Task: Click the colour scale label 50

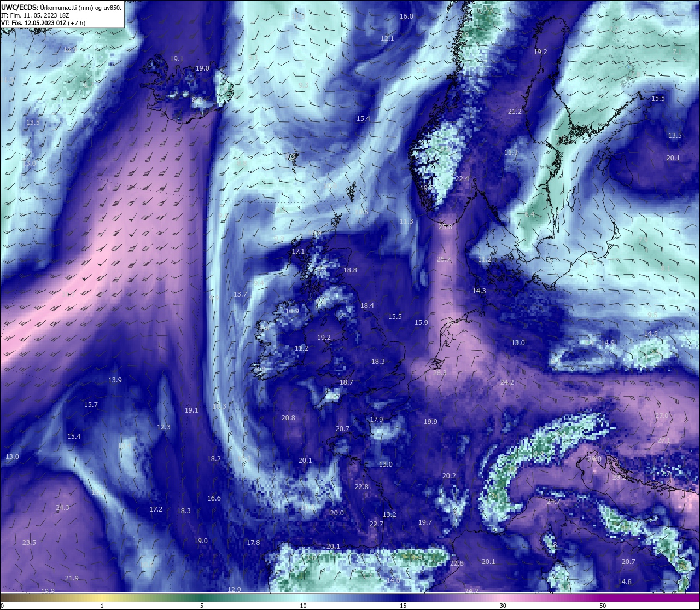Action: (x=603, y=606)
